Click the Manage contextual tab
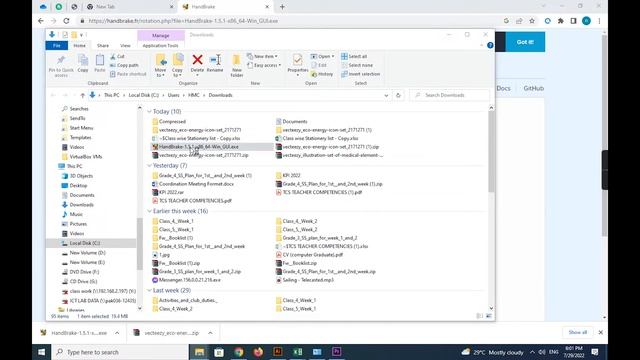 tap(161, 36)
